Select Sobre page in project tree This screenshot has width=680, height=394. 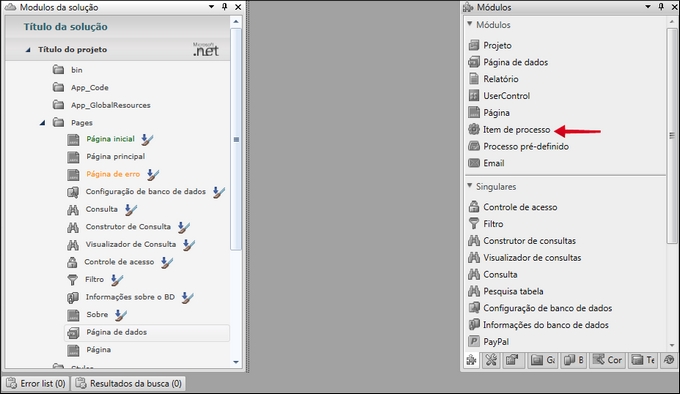click(x=88, y=315)
